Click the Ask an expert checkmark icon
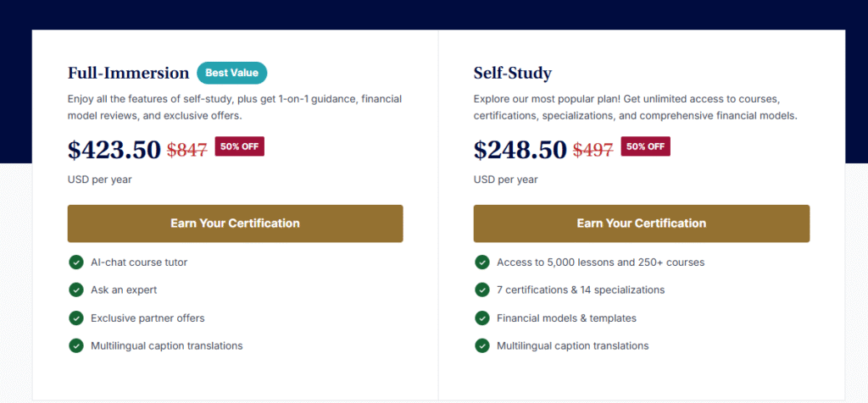The image size is (868, 403). pyautogui.click(x=76, y=290)
